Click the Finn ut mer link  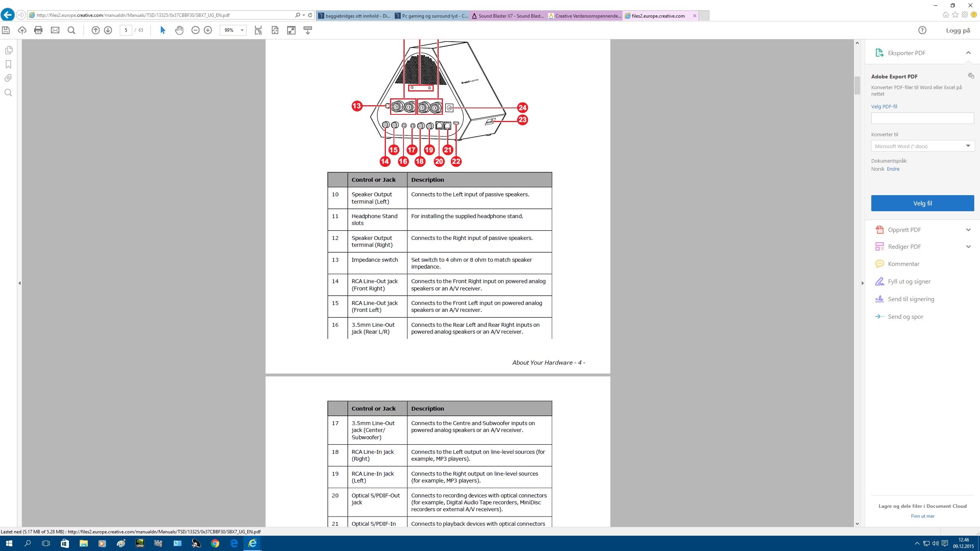(x=923, y=516)
